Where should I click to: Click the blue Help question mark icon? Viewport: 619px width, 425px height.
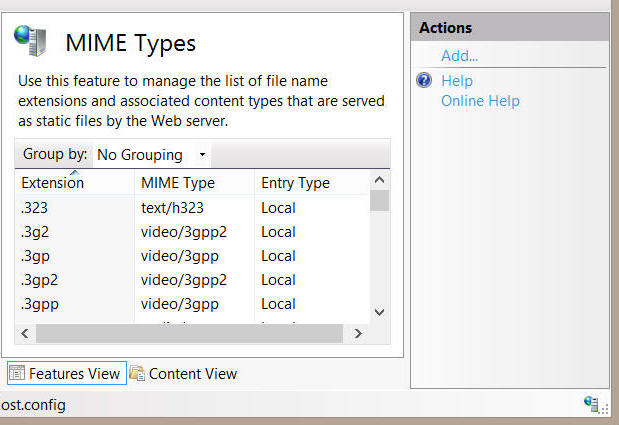pos(424,81)
